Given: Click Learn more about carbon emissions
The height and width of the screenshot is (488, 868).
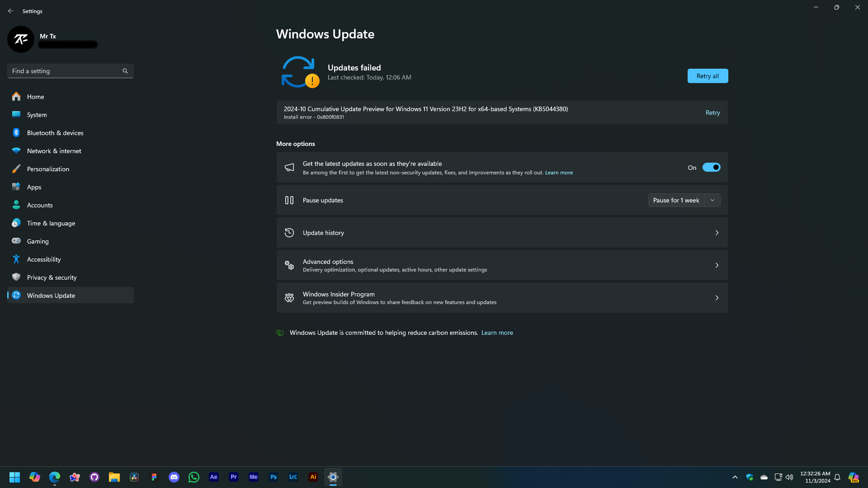Looking at the screenshot, I should click(497, 333).
